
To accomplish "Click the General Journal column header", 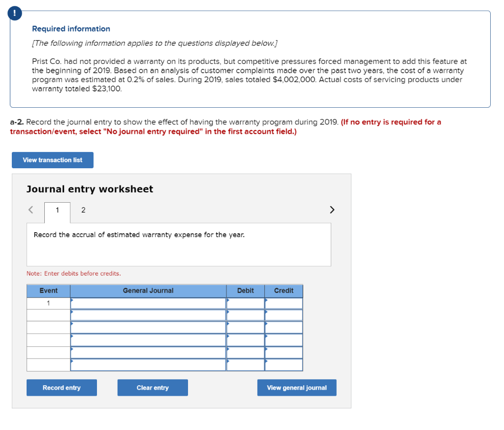I will coord(148,291).
